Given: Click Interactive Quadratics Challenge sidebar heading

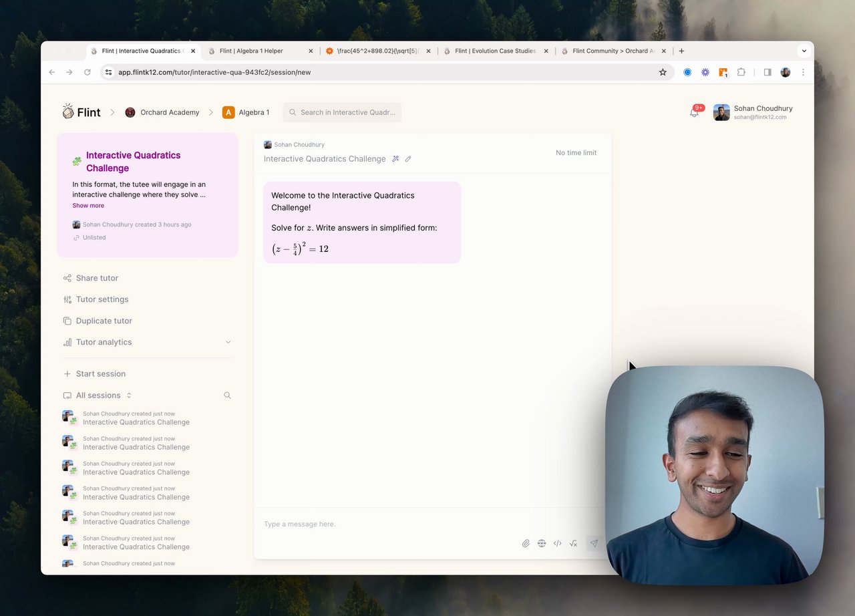Looking at the screenshot, I should 133,162.
